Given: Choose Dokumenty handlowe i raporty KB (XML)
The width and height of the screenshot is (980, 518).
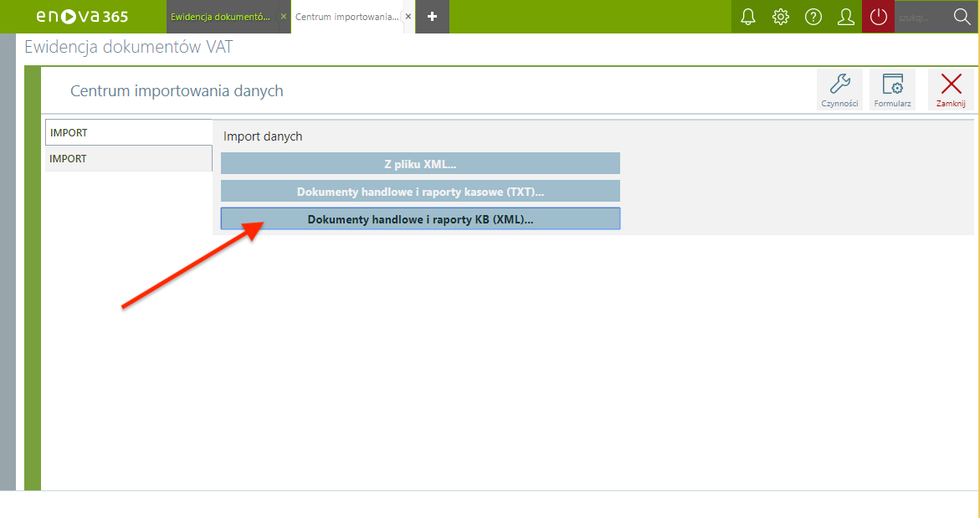Looking at the screenshot, I should pos(420,219).
